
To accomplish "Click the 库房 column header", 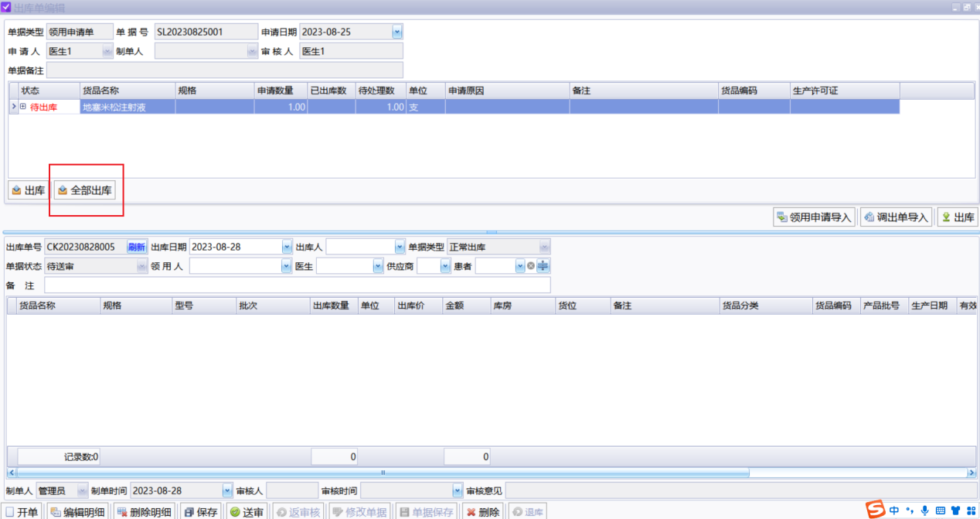I will [x=523, y=306].
